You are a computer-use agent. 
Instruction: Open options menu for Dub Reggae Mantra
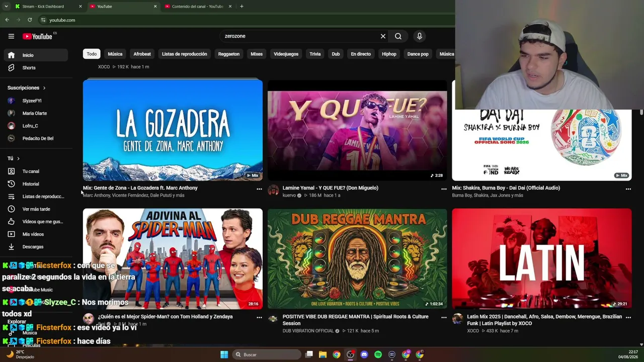(x=444, y=318)
